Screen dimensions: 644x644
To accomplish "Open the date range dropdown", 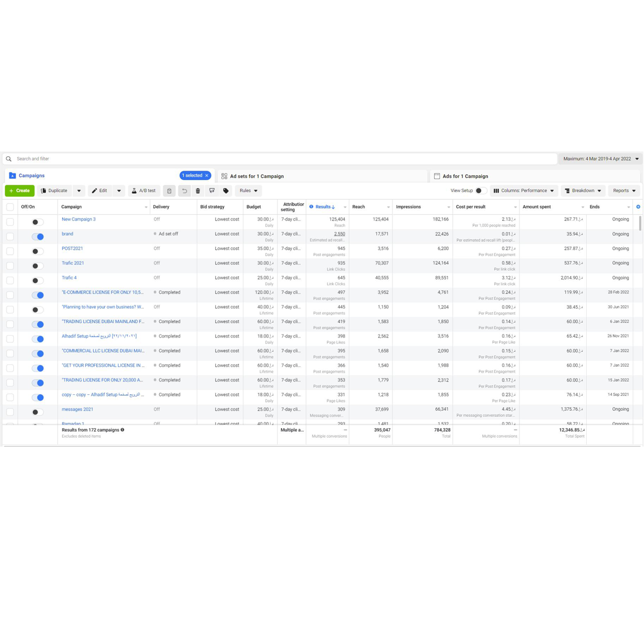I will 600,159.
